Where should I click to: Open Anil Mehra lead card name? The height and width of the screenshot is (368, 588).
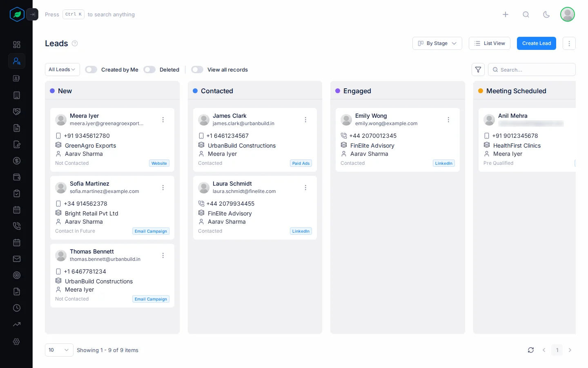tap(513, 116)
